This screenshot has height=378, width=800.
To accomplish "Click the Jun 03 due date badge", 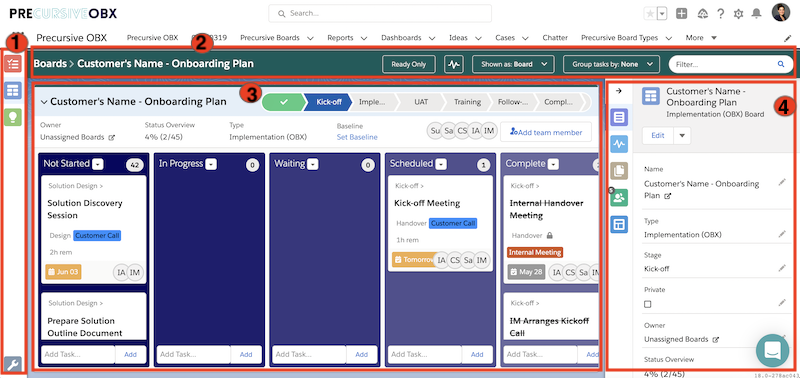I will coord(63,272).
